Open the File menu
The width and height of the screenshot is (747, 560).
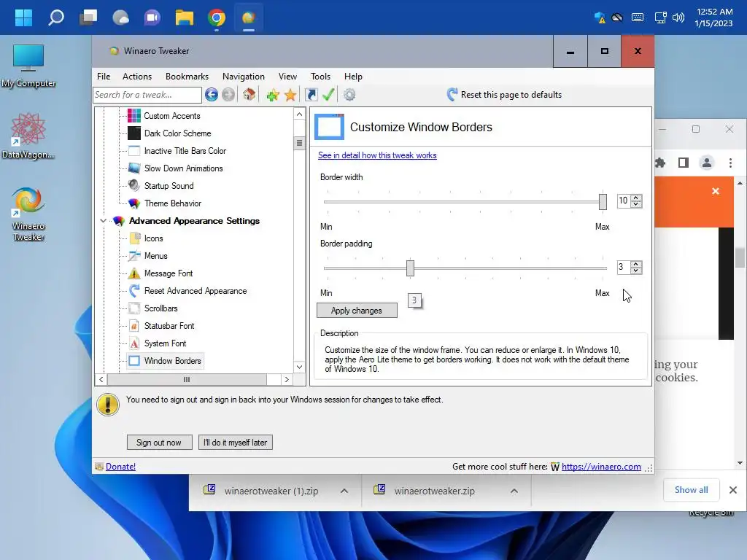click(104, 76)
